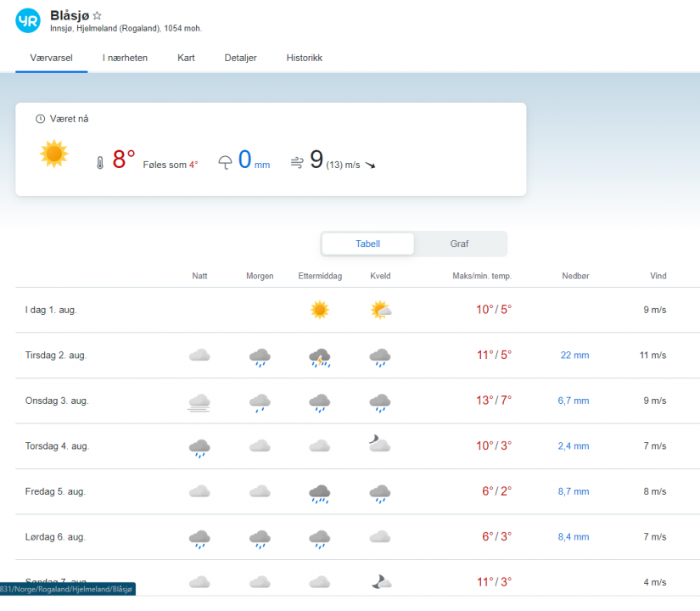Open Lørdag 6. aug. forecast row

(x=56, y=536)
